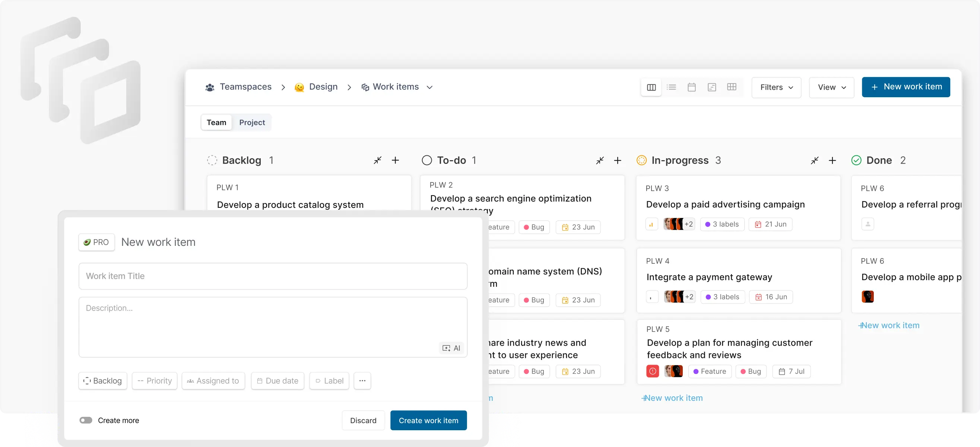Collapse the Backlog column
This screenshot has width=980, height=447.
377,160
